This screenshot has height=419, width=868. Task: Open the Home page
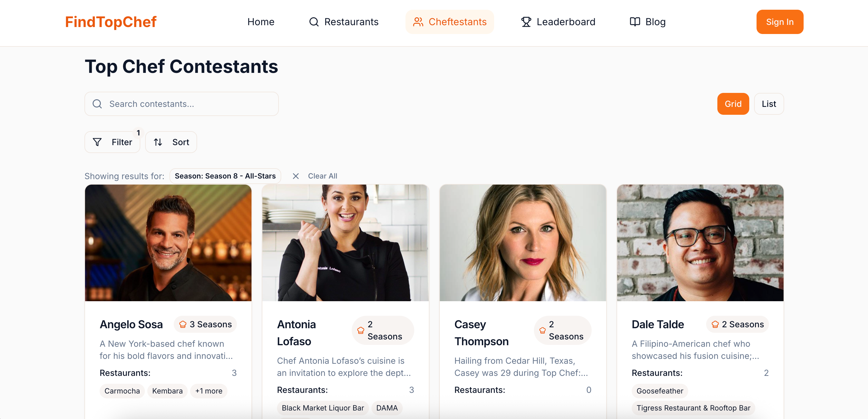tap(261, 22)
